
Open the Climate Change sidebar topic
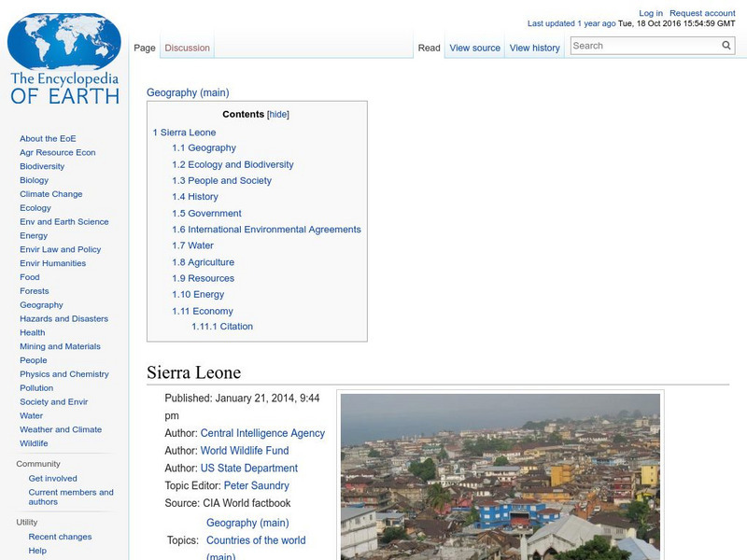coord(50,194)
